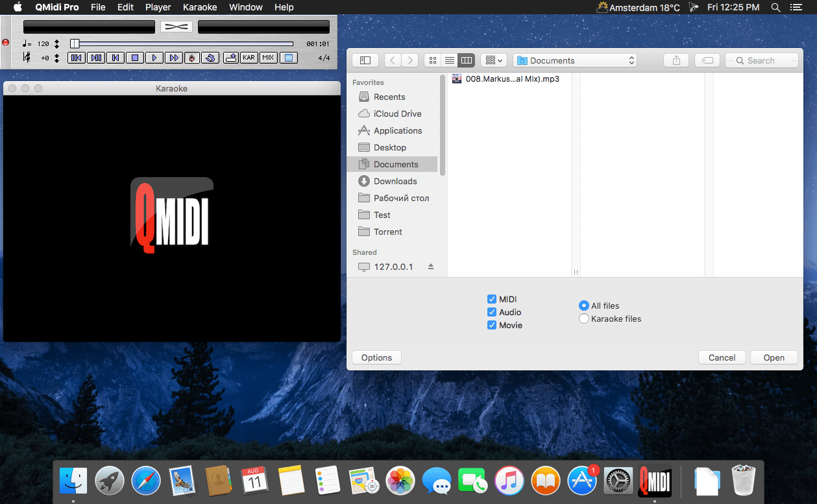Open the Edit menu
This screenshot has height=504, width=817.
(x=125, y=7)
